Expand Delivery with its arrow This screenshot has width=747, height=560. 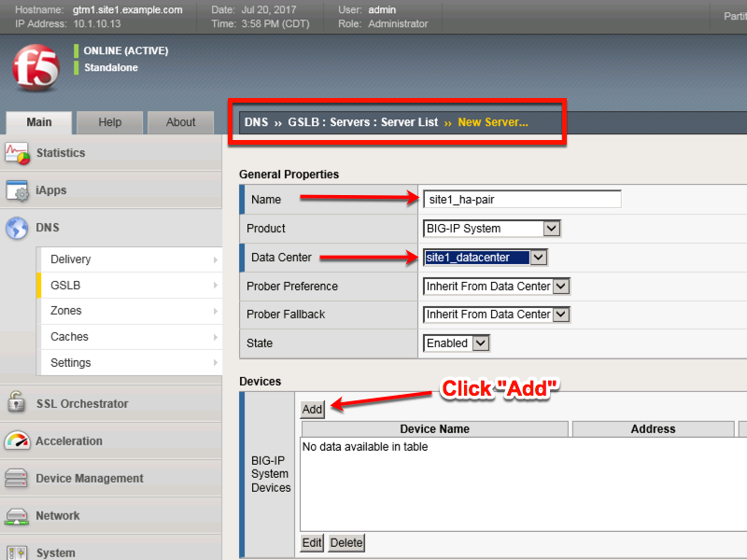(x=216, y=260)
